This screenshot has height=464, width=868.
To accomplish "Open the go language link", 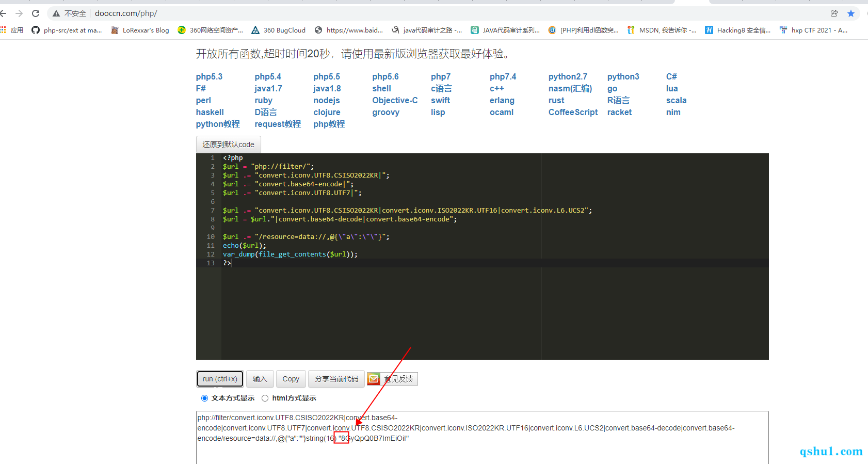I will click(x=612, y=88).
